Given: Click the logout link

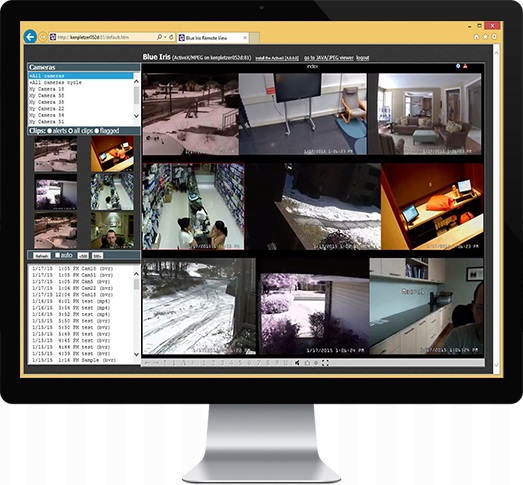Looking at the screenshot, I should point(363,58).
